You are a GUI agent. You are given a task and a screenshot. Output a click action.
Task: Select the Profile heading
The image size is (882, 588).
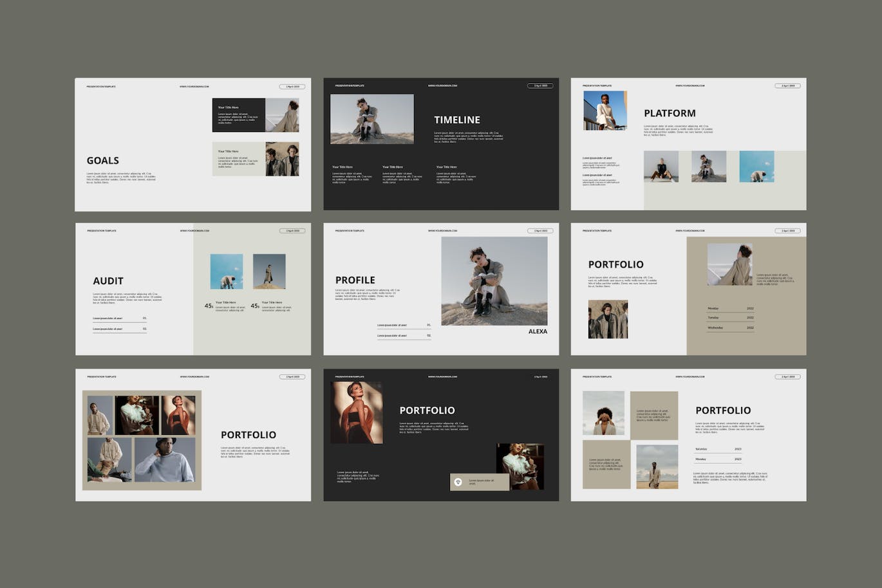tap(355, 280)
